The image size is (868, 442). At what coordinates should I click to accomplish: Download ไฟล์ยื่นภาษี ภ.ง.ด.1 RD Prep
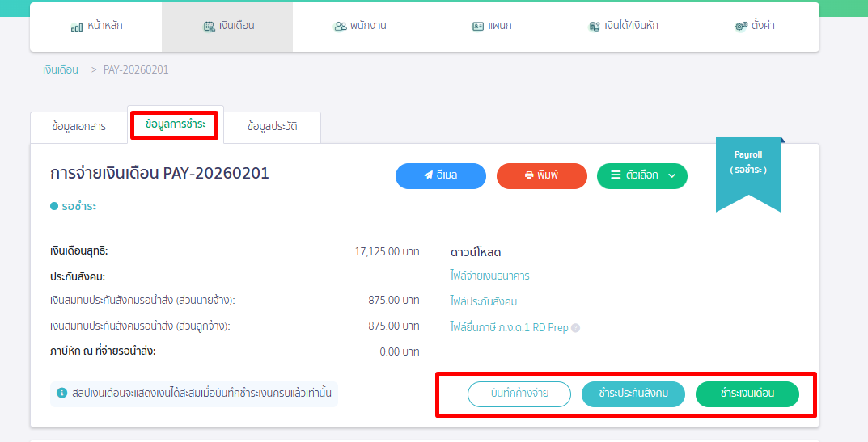point(509,328)
